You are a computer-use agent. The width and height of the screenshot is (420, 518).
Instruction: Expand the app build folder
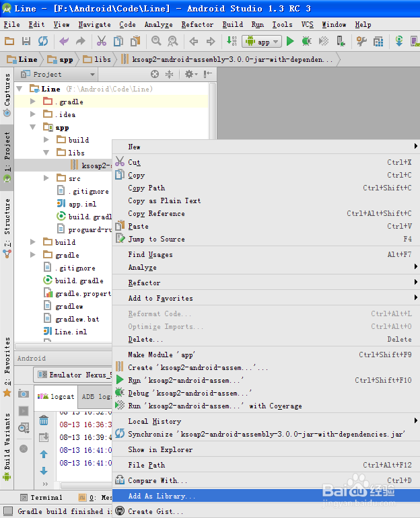click(x=46, y=140)
